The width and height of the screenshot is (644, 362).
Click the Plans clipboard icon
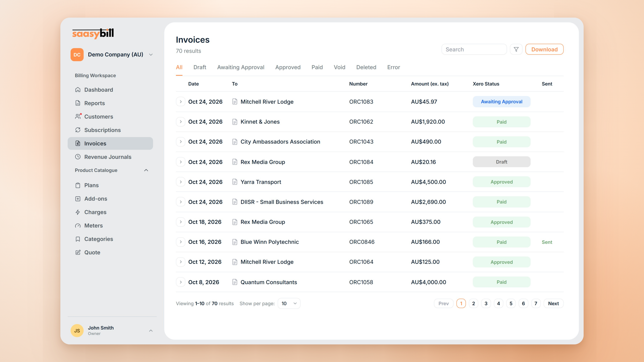click(78, 185)
